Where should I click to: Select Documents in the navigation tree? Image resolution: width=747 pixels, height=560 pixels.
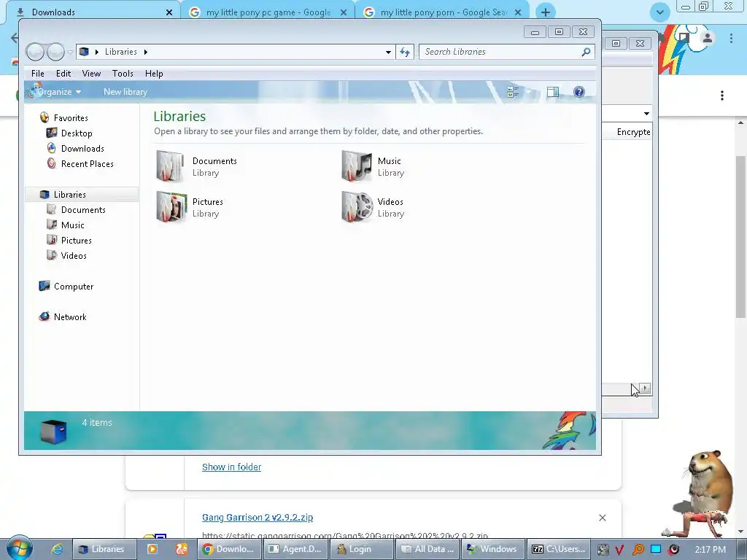pyautogui.click(x=83, y=209)
